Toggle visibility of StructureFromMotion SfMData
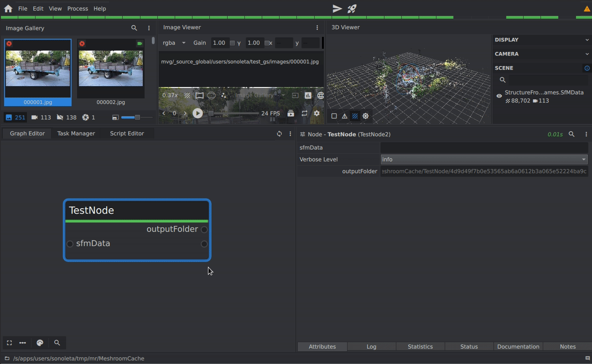 [x=499, y=96]
